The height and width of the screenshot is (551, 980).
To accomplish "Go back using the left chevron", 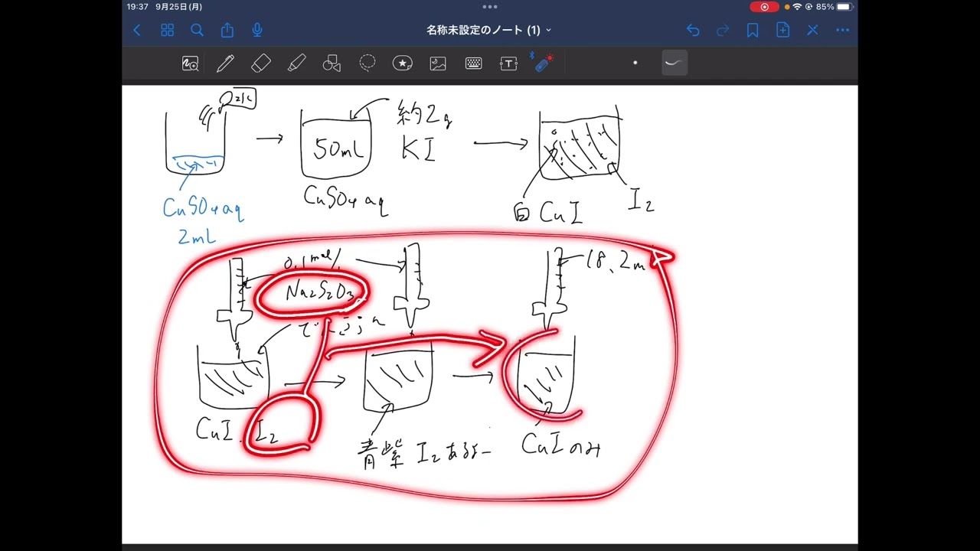I will coord(137,30).
